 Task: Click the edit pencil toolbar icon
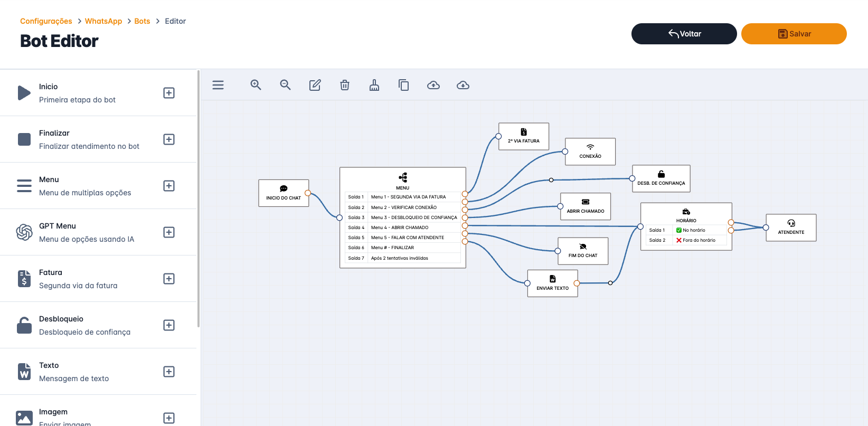pyautogui.click(x=315, y=85)
